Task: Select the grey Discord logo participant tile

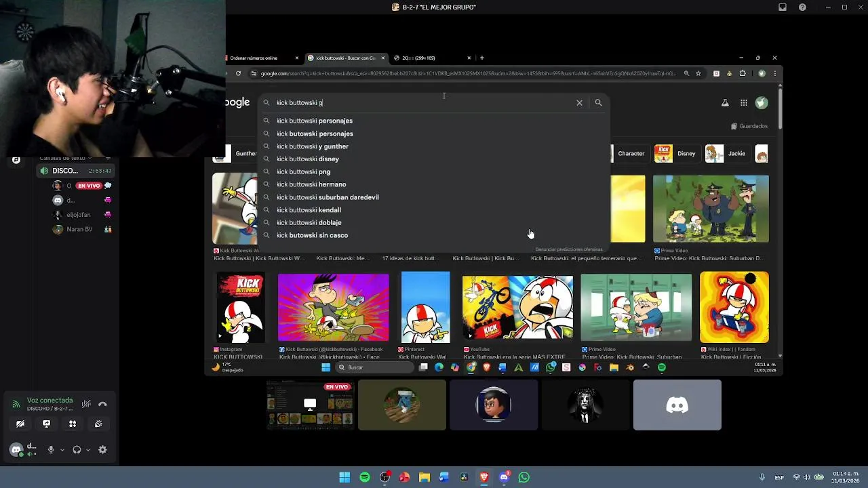Action: click(677, 405)
